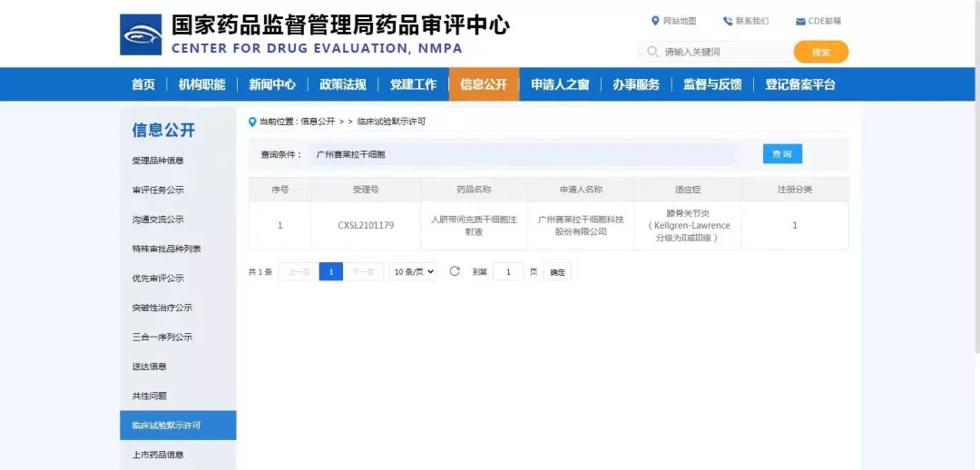Open CDE邮箱 envelope icon link

800,22
